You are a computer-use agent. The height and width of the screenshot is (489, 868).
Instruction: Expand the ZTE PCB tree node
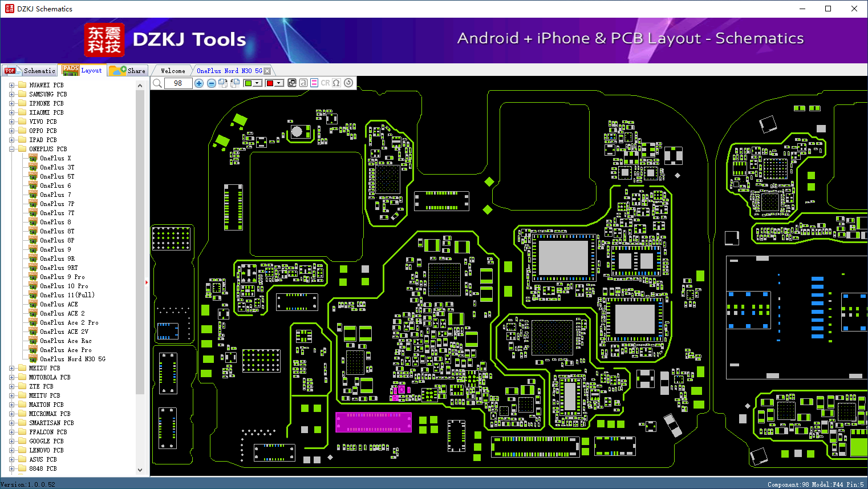point(11,386)
